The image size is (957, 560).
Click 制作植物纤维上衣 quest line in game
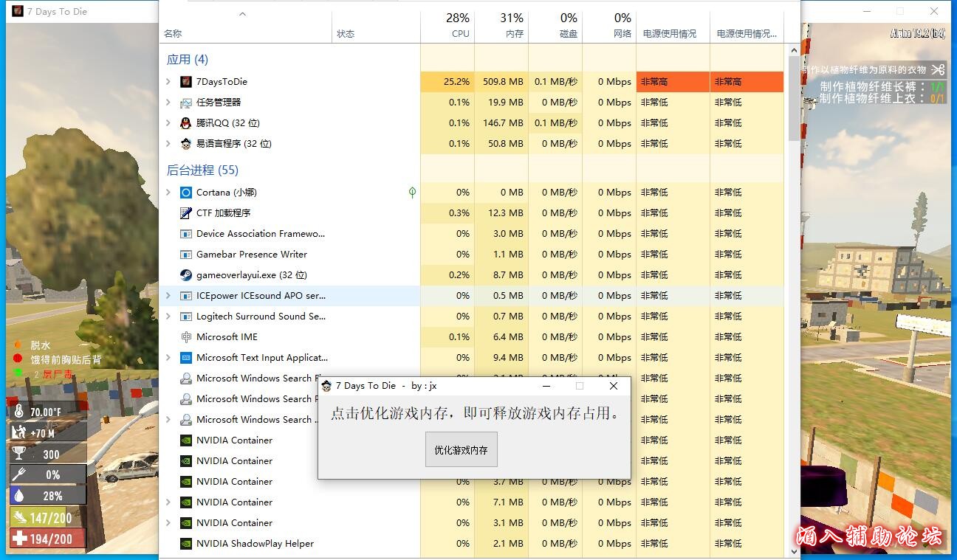pyautogui.click(x=882, y=99)
